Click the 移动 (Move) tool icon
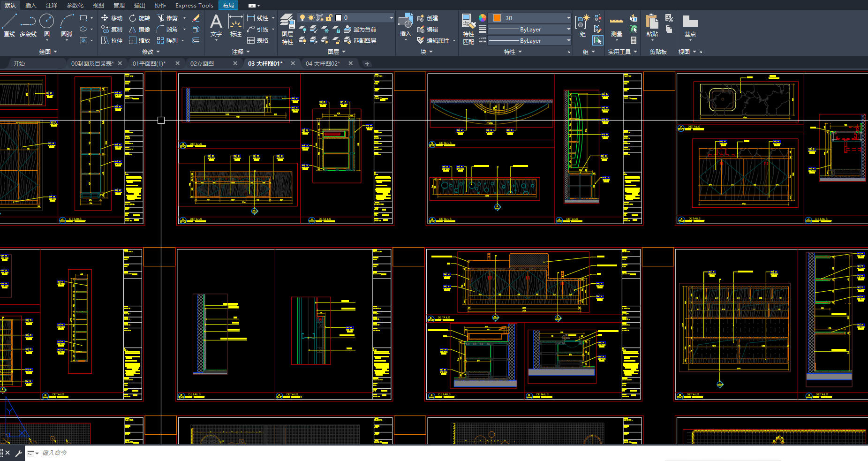 [x=105, y=18]
